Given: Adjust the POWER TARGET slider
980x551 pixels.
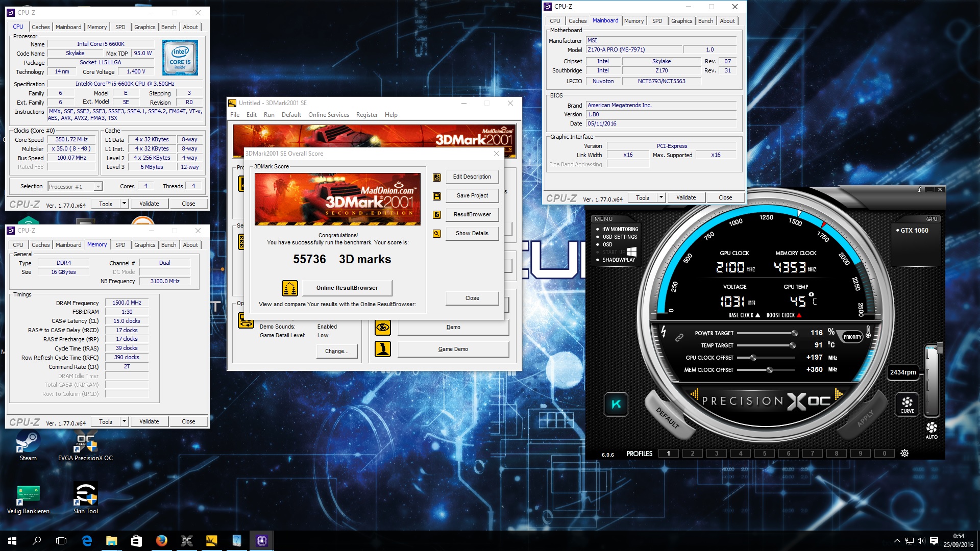Looking at the screenshot, I should tap(767, 333).
